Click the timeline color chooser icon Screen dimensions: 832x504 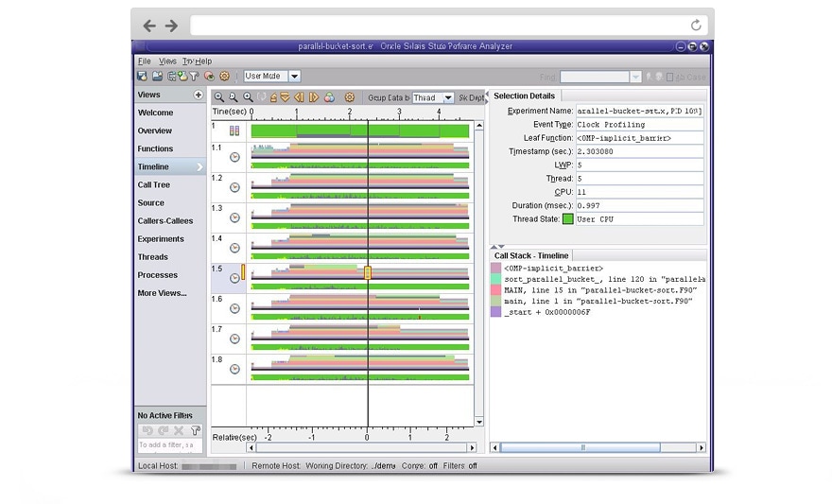point(329,97)
